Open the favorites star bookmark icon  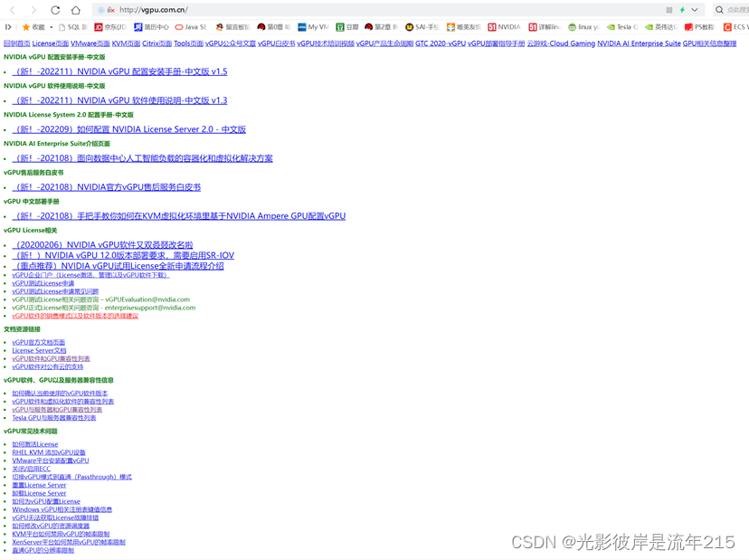pyautogui.click(x=33, y=27)
